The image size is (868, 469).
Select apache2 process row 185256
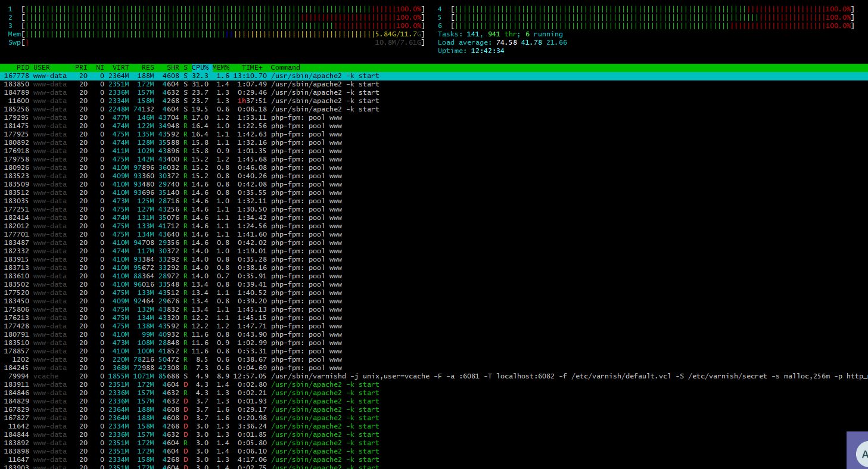434,109
